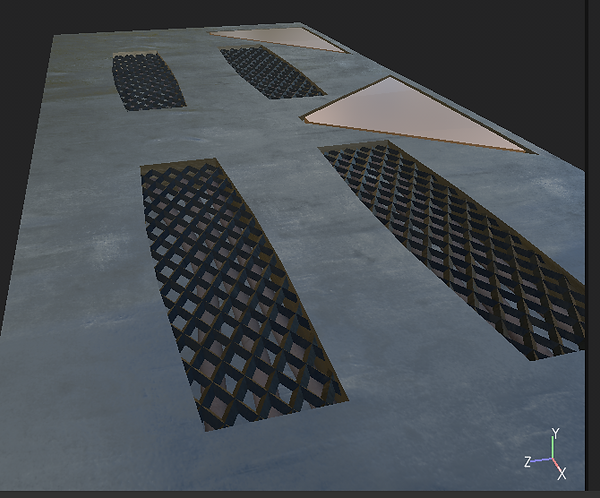Screen dimensions: 600x498
Task: Click the Z axis label on the orientation gizmo
Action: [x=528, y=462]
